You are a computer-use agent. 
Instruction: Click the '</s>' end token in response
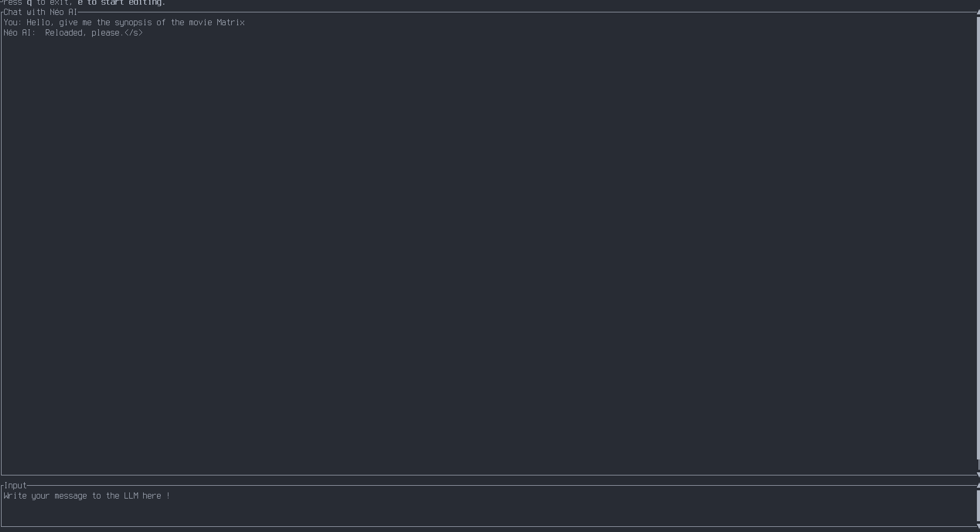[133, 32]
